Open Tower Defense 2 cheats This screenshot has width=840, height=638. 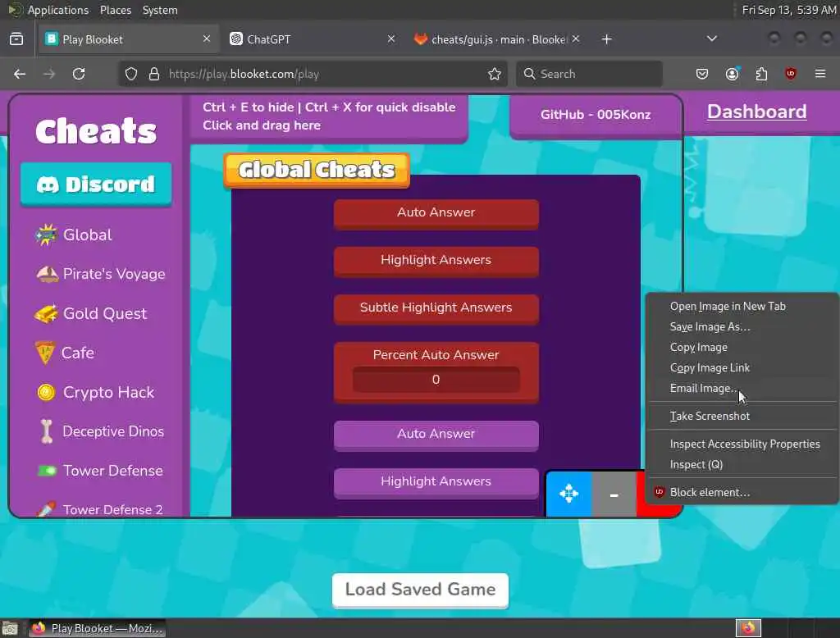pyautogui.click(x=99, y=509)
